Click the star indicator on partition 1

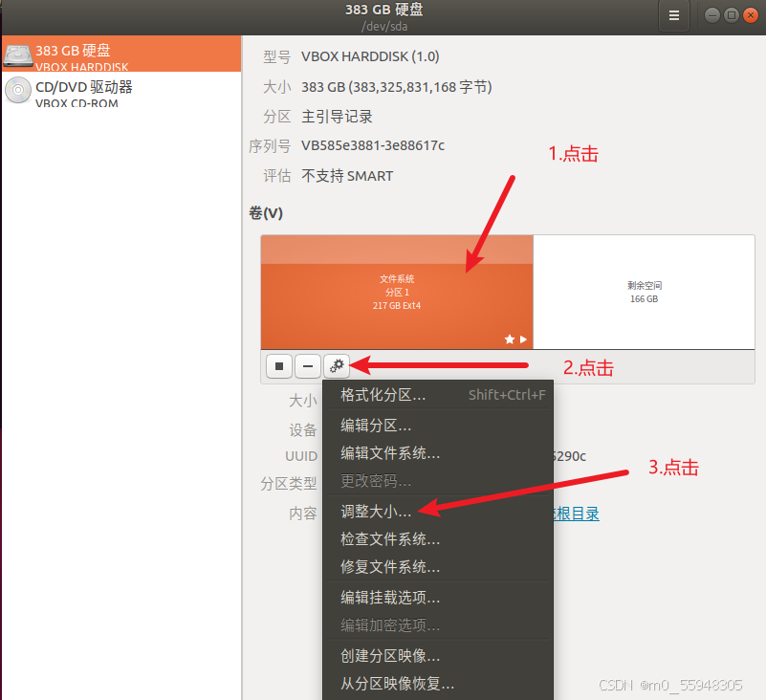[x=511, y=338]
